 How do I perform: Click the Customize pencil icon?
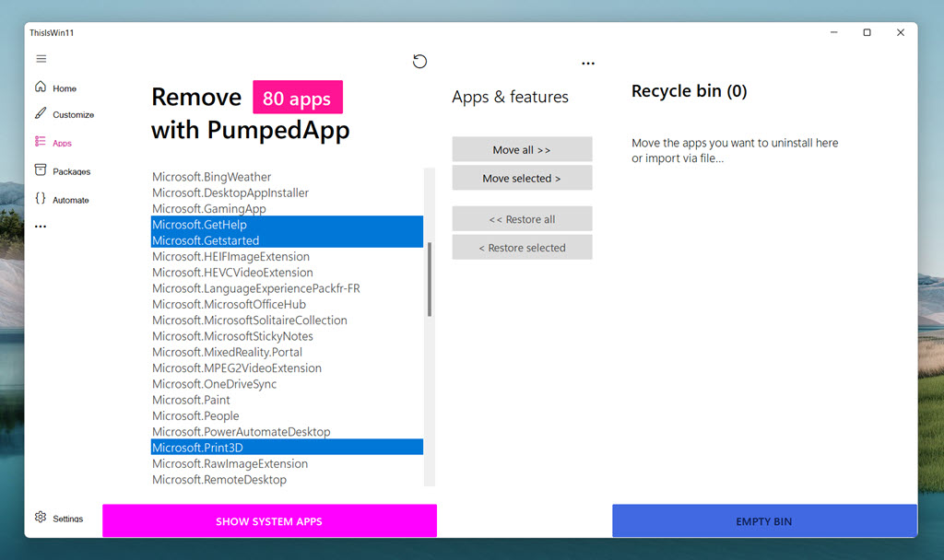(41, 113)
